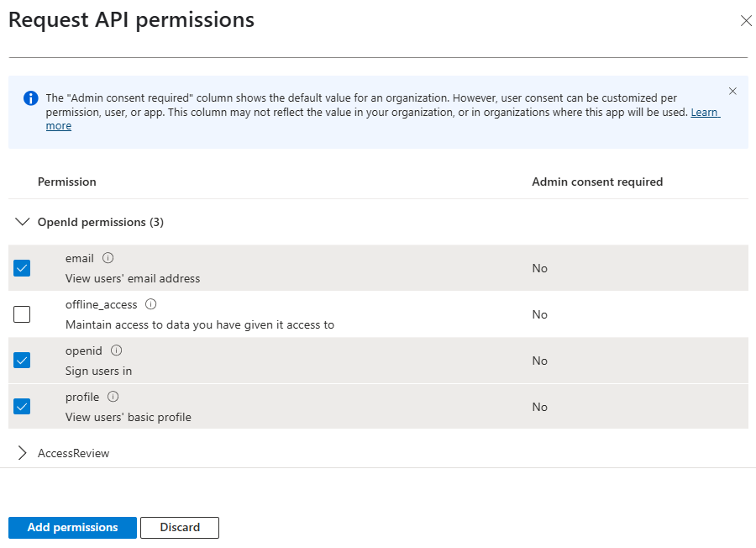Expand the AccessReview chevron

[22, 453]
